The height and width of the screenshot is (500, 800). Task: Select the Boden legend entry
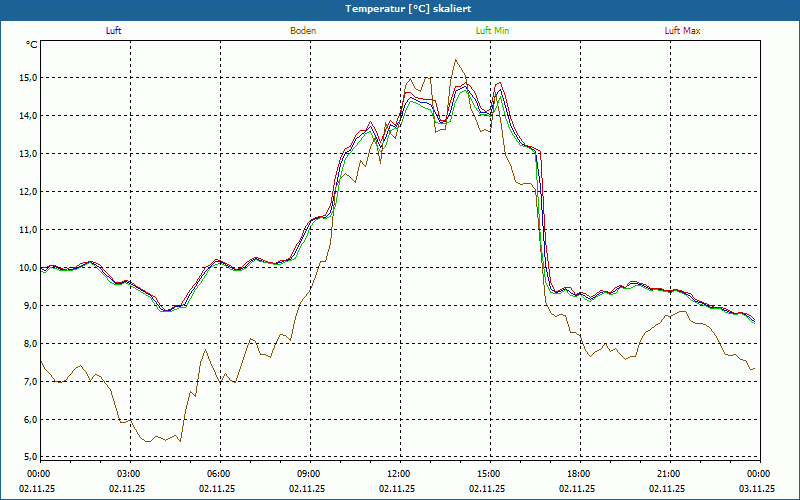[x=303, y=31]
